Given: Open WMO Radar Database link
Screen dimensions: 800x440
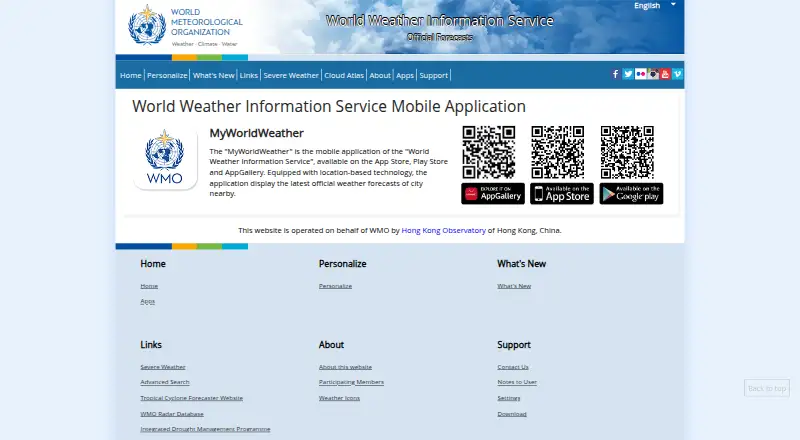Looking at the screenshot, I should [x=172, y=414].
